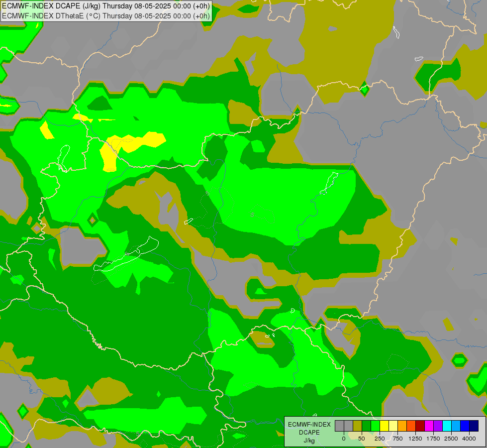Click 'ECMWF-INDEX' text in the legend box
The width and height of the screenshot is (487, 448).
coord(309,425)
